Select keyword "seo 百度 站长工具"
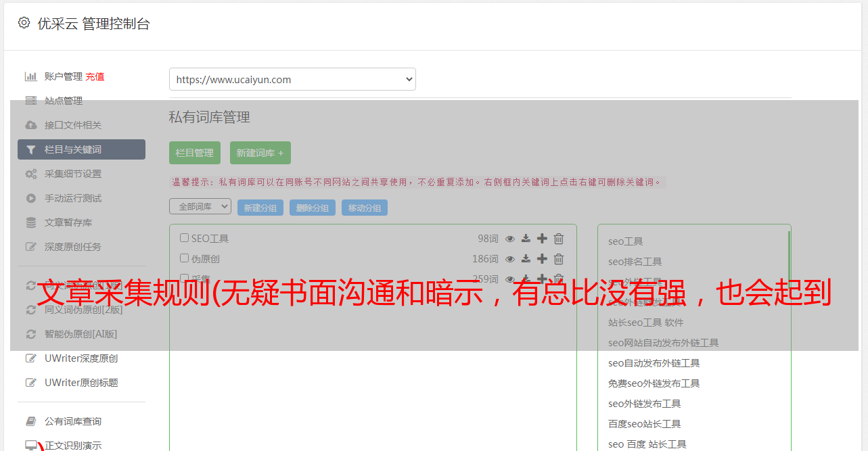Viewport: 868px width, 451px height. 647,444
